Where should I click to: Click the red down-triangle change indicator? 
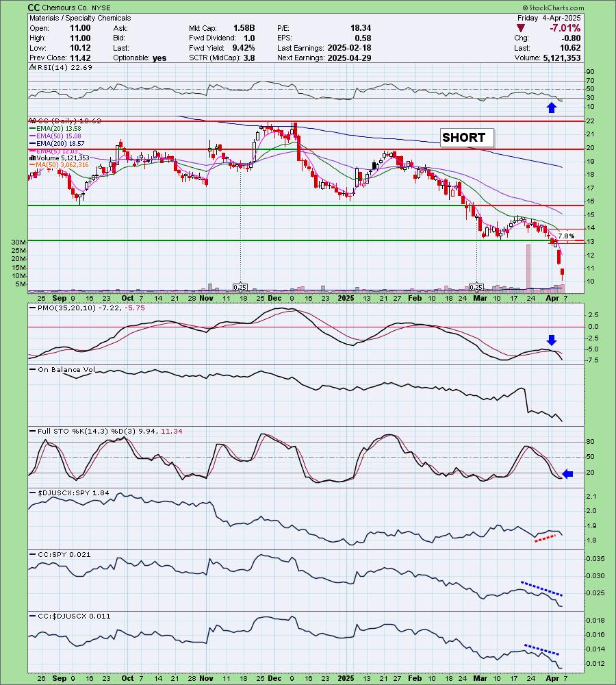click(x=520, y=28)
